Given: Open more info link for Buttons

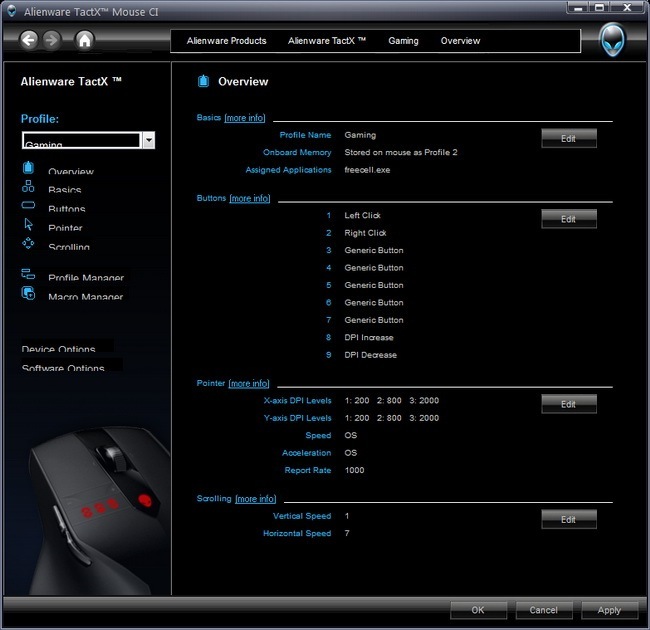Looking at the screenshot, I should 250,199.
